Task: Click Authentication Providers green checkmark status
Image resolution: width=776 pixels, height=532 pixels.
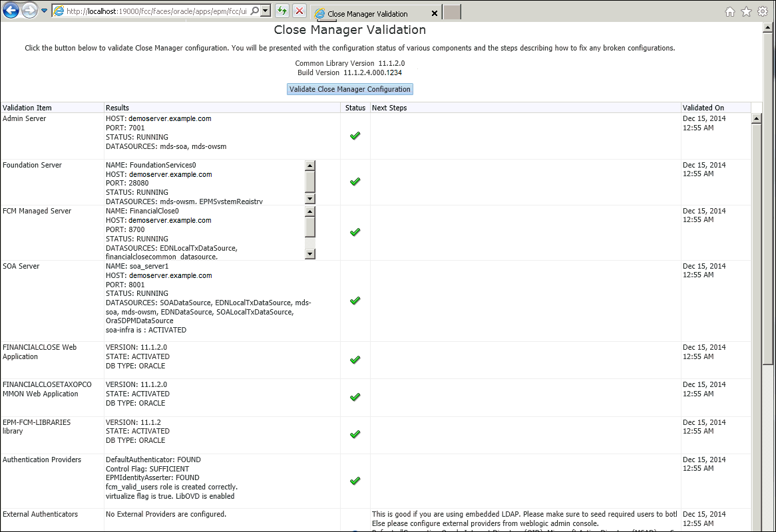Action: click(x=355, y=481)
